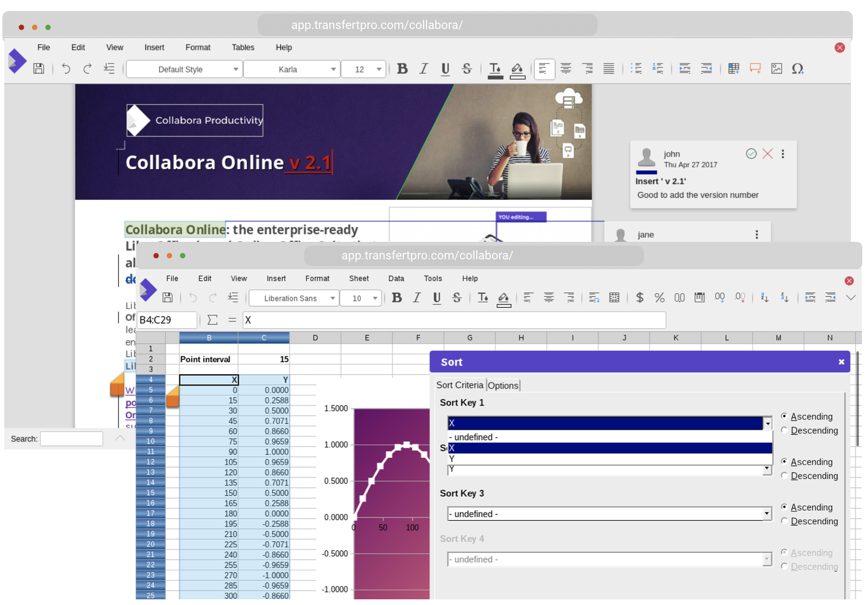Select column D header
The height and width of the screenshot is (605, 868).
(315, 338)
